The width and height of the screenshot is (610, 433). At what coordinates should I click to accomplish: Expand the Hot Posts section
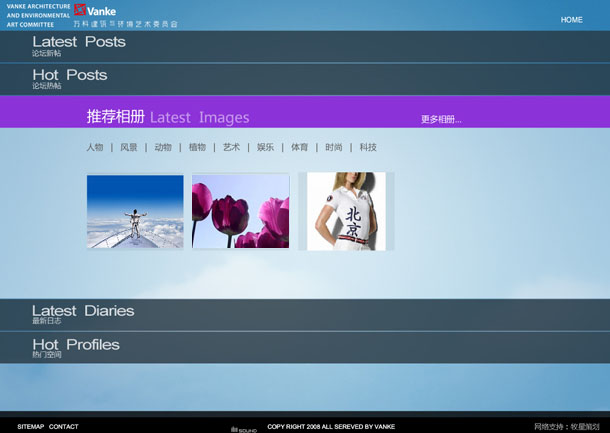(x=69, y=76)
